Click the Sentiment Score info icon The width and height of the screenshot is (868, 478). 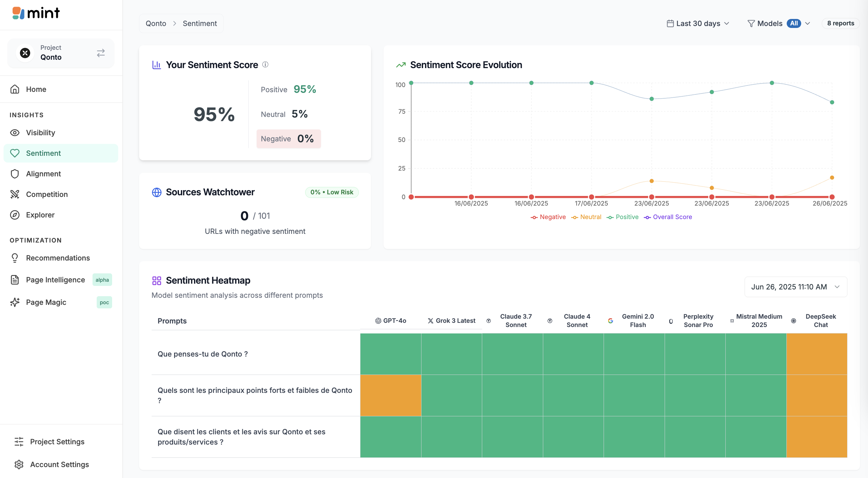[x=265, y=64]
